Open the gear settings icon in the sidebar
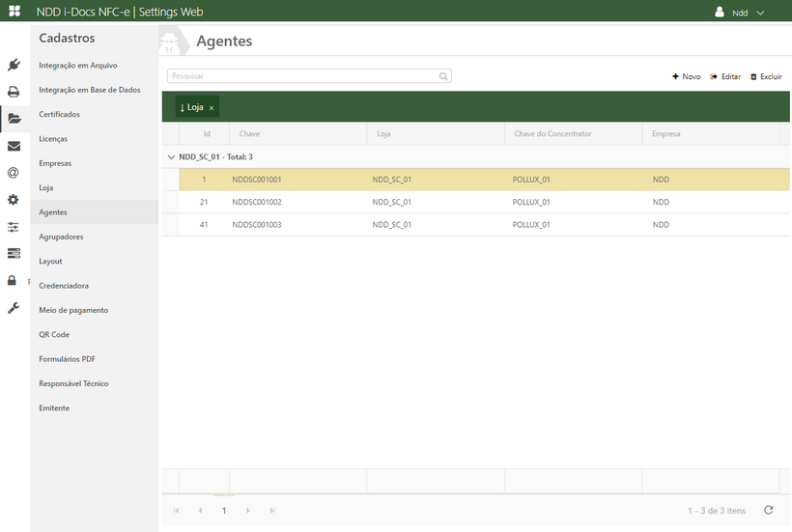The width and height of the screenshot is (792, 532). coord(14,200)
